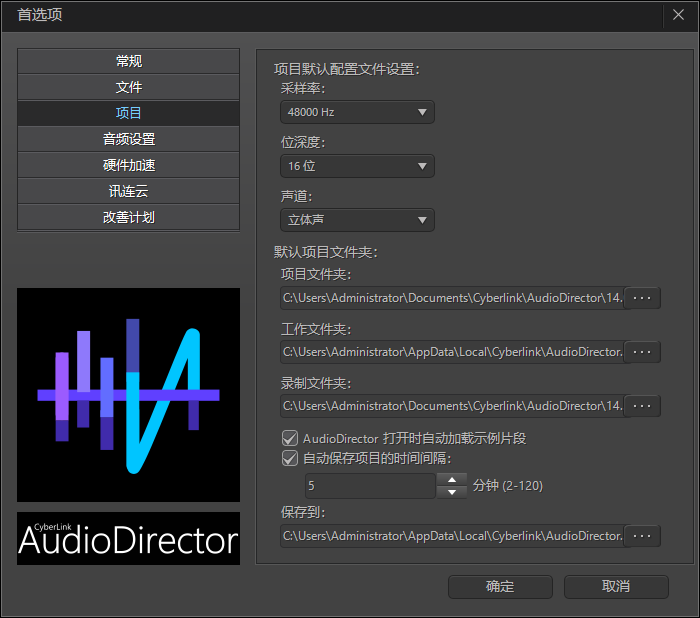
Task: Toggle AudioDirector 打开时自动加载示例片段 checkbox
Action: pyautogui.click(x=291, y=438)
